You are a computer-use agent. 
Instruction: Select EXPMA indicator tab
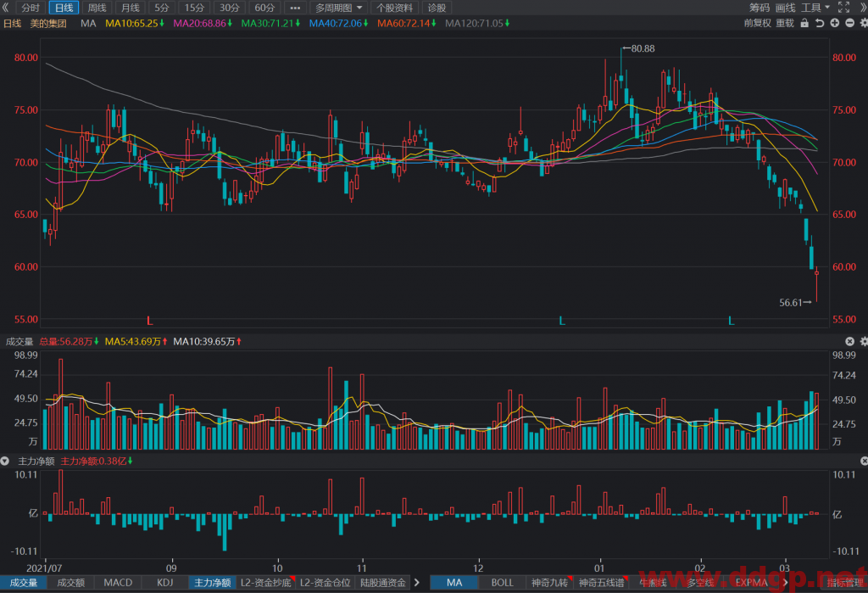751,583
